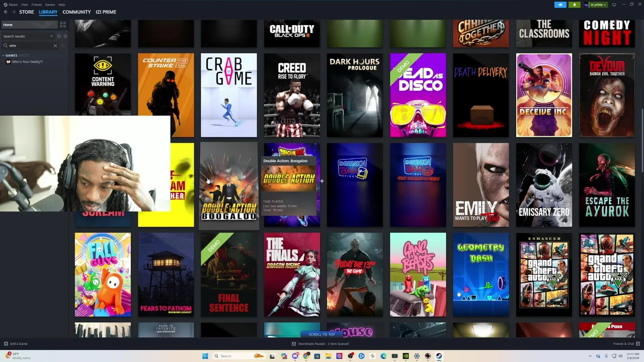Go back with the left arrow

[6, 12]
